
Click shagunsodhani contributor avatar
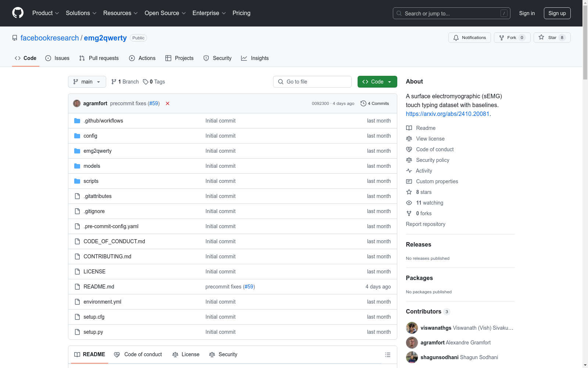[412, 357]
